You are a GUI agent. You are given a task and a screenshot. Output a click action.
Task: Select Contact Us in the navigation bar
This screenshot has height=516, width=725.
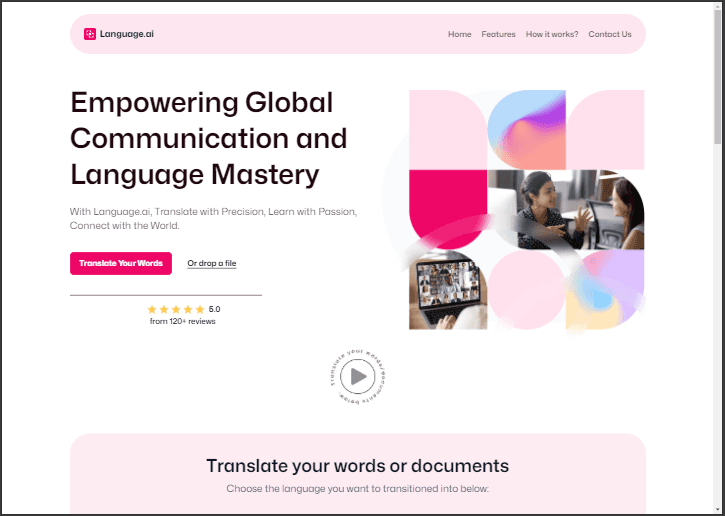point(610,34)
